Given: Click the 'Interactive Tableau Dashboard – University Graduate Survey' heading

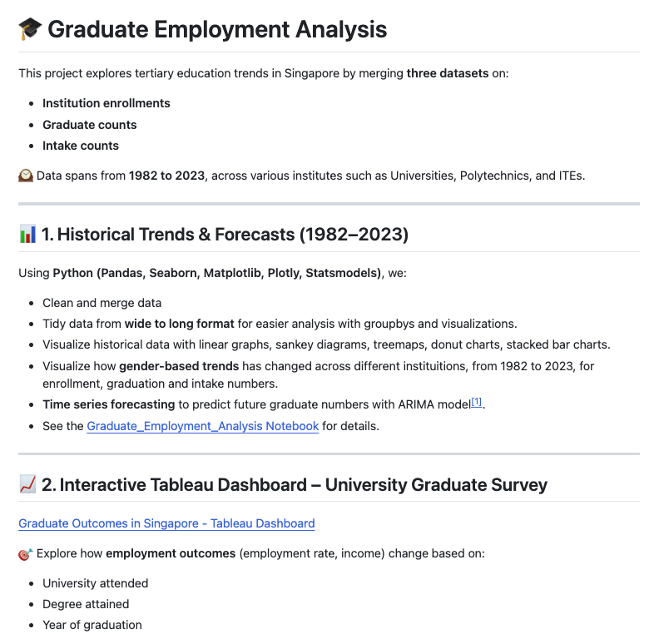Looking at the screenshot, I should pos(294,484).
